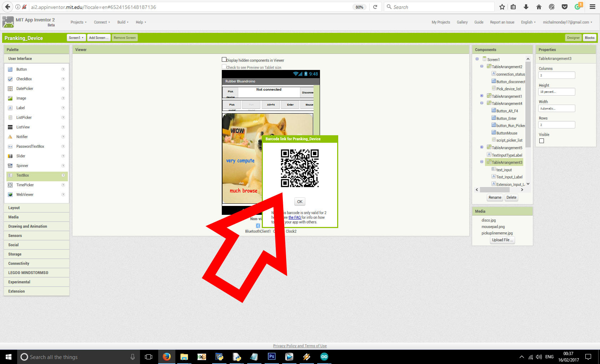
Task: Click the Add Screen button
Action: tap(99, 38)
